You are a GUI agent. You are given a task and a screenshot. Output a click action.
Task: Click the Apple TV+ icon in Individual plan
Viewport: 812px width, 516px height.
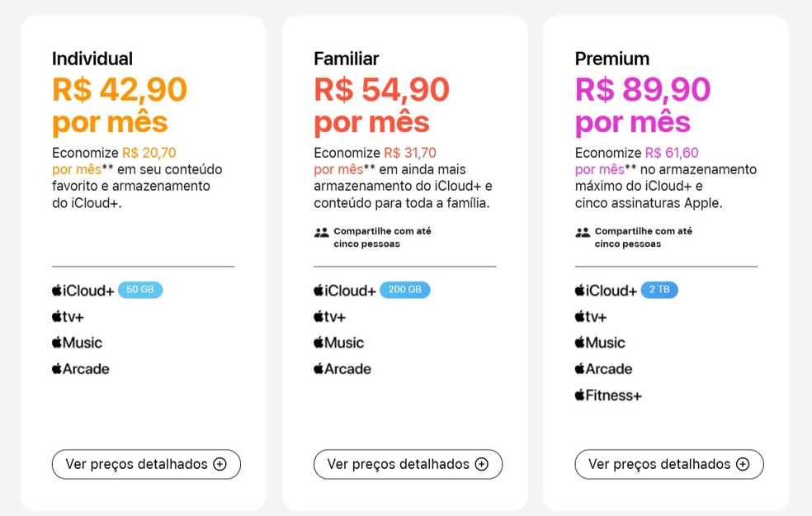pyautogui.click(x=56, y=316)
